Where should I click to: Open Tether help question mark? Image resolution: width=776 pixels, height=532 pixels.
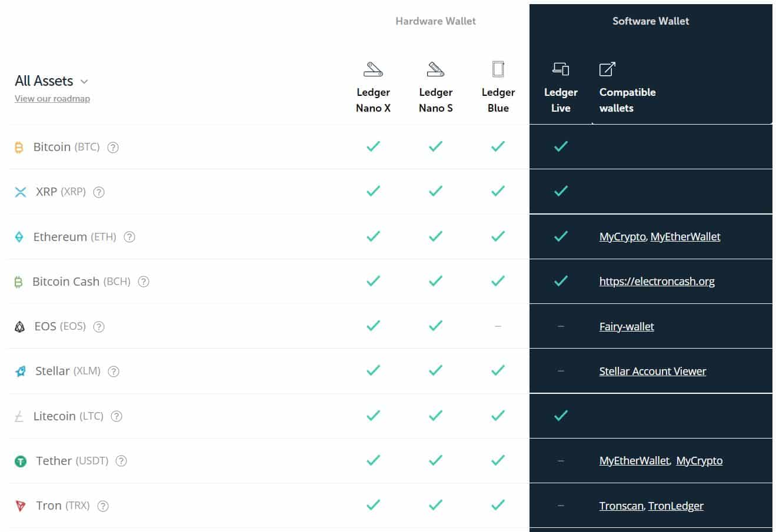tap(121, 461)
